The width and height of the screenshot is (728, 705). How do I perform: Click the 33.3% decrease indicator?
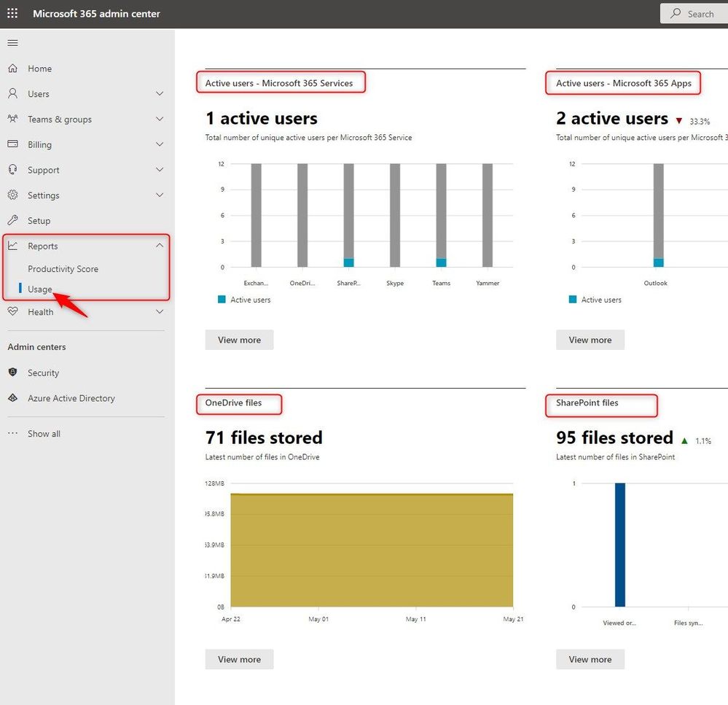pos(693,121)
